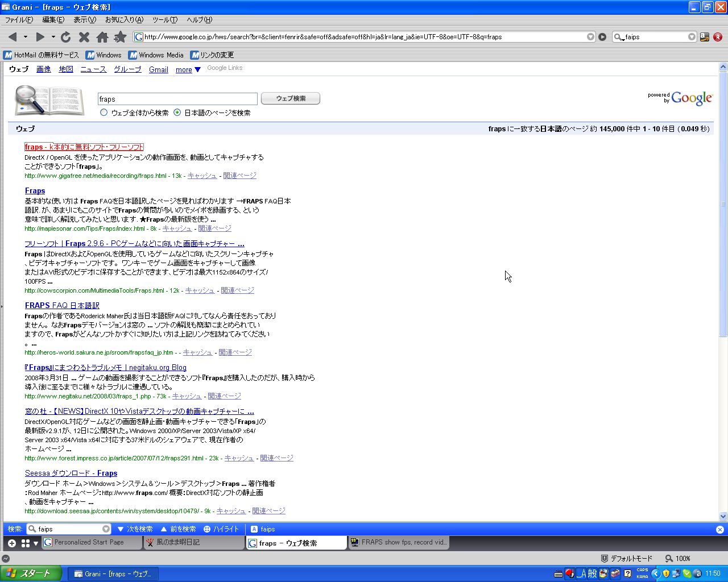728x582 pixels.
Task: Add page to favorites star icon
Action: coord(120,37)
